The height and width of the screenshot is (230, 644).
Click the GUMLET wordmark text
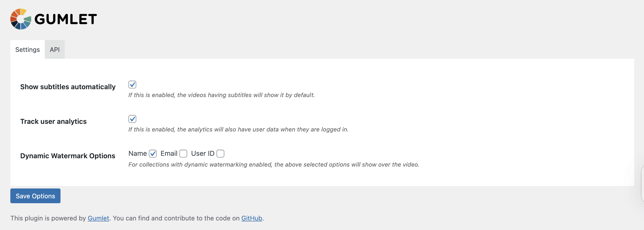tap(66, 19)
